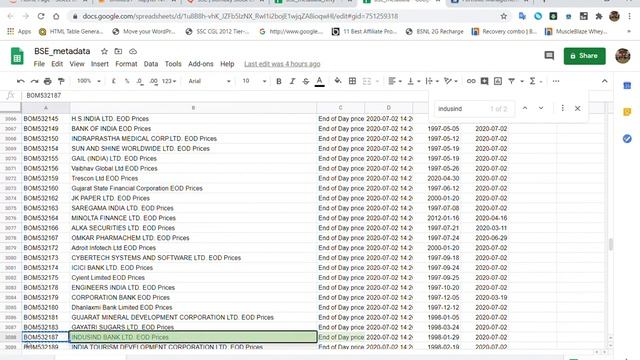Screen dimensions: 640x360
Task: Go to next find result
Action: point(541,108)
